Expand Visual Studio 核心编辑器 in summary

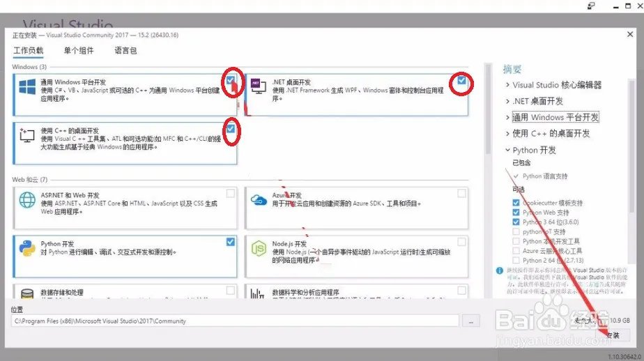(x=507, y=85)
